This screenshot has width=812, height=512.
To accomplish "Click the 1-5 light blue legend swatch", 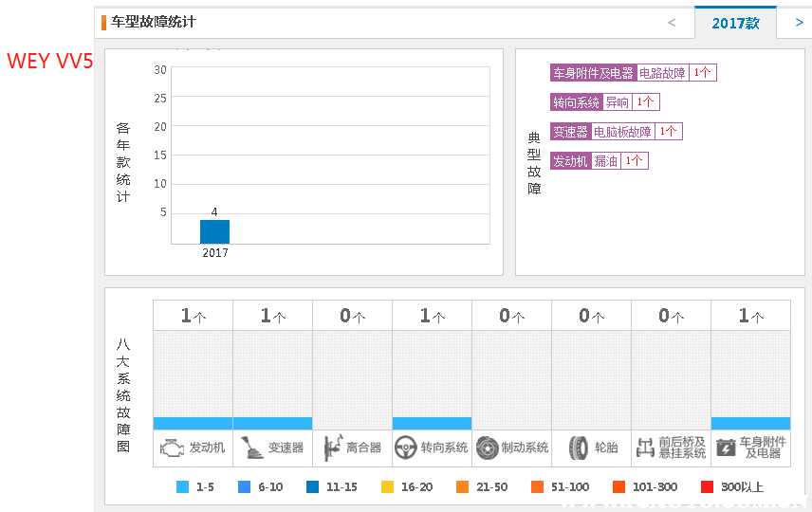I will [x=183, y=487].
